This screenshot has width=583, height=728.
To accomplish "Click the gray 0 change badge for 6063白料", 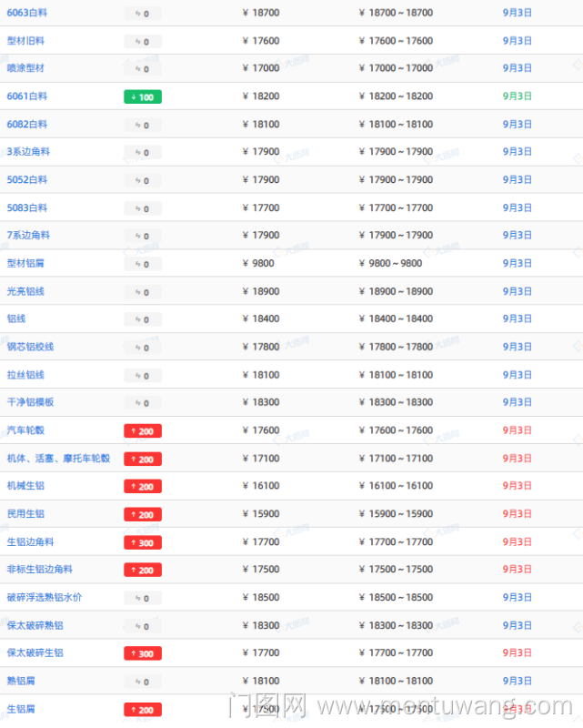I will (x=142, y=14).
